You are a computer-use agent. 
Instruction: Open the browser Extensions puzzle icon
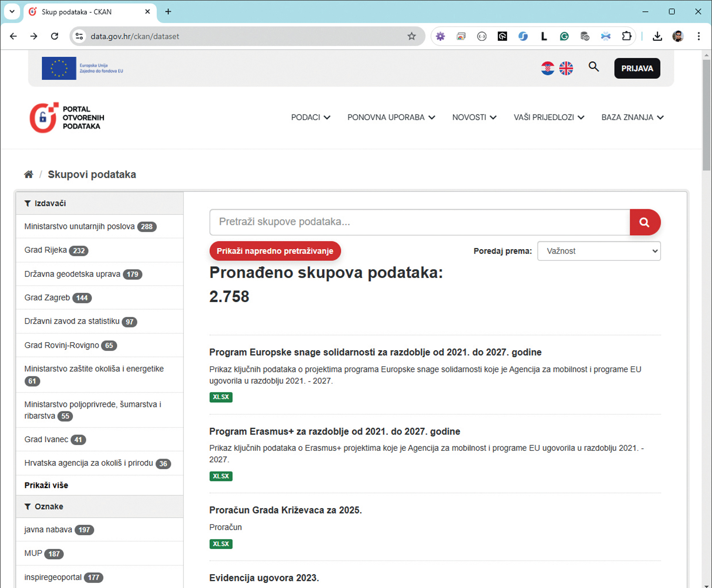(x=626, y=36)
